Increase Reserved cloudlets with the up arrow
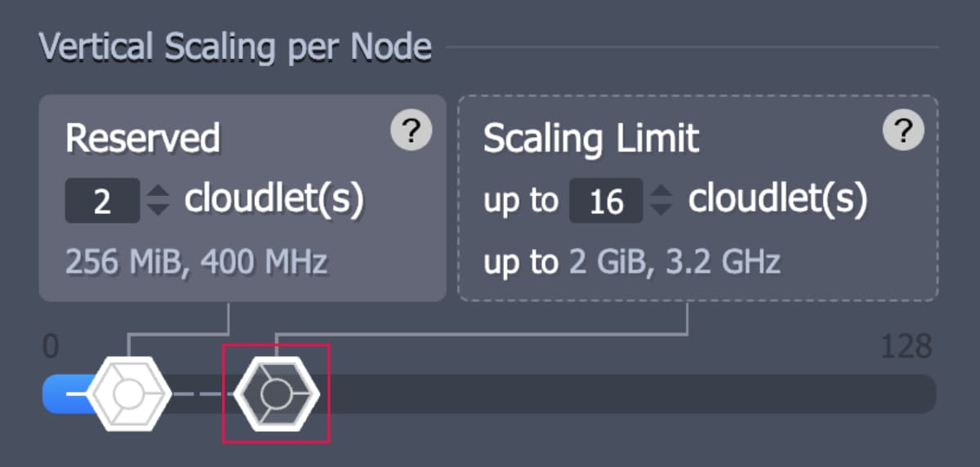The height and width of the screenshot is (467, 980). tap(158, 191)
